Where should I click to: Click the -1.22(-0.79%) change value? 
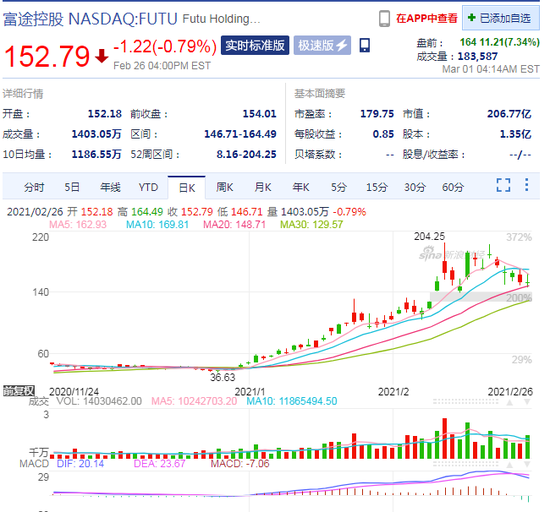tap(165, 46)
